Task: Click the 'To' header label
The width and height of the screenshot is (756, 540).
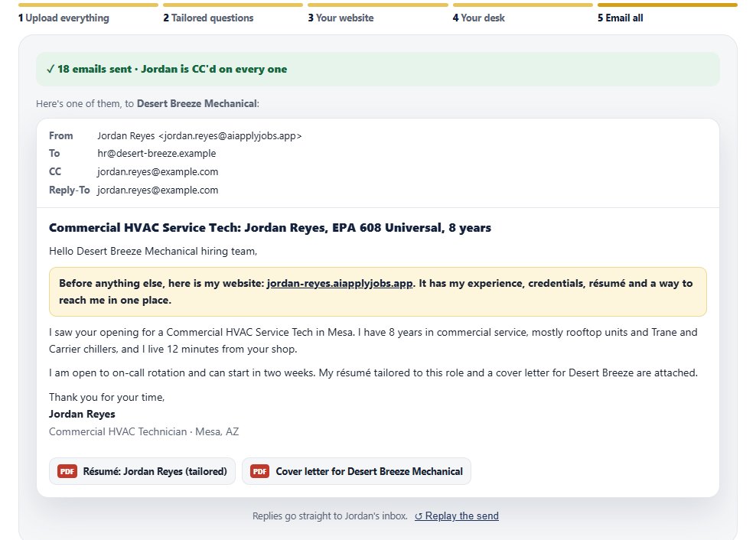Action: (54, 153)
